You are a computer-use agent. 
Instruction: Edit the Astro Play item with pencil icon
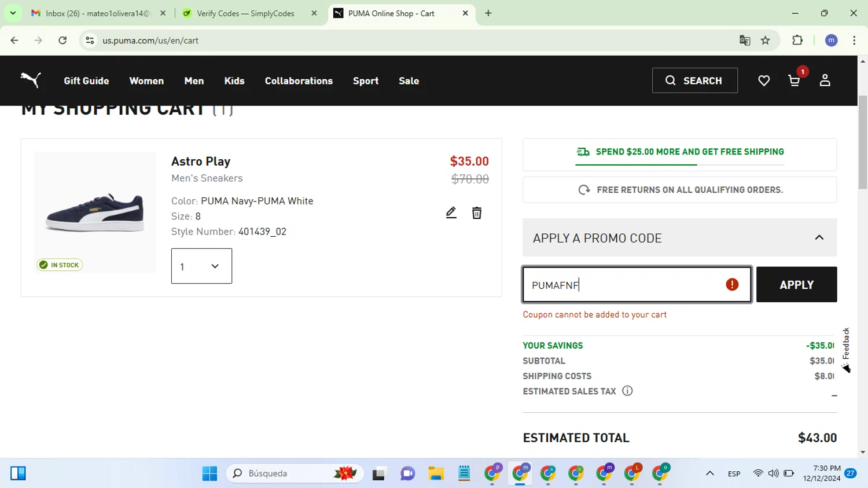(x=451, y=213)
